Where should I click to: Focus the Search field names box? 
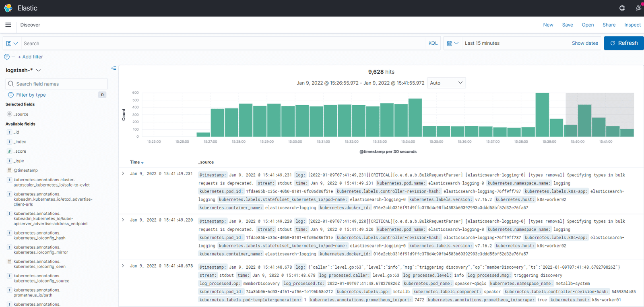pos(57,84)
